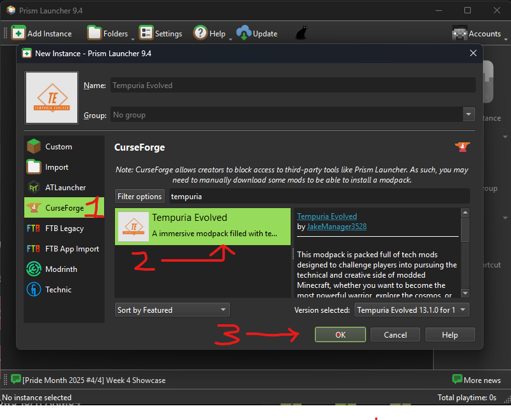Select the CurseForge source tab
The height and width of the screenshot is (420, 511).
tap(65, 207)
